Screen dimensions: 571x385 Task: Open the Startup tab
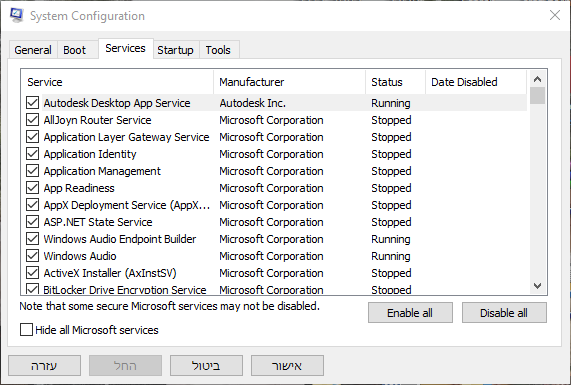175,50
